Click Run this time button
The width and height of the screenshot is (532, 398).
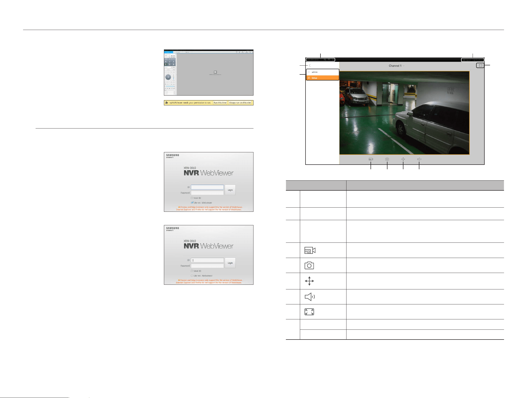tap(220, 103)
